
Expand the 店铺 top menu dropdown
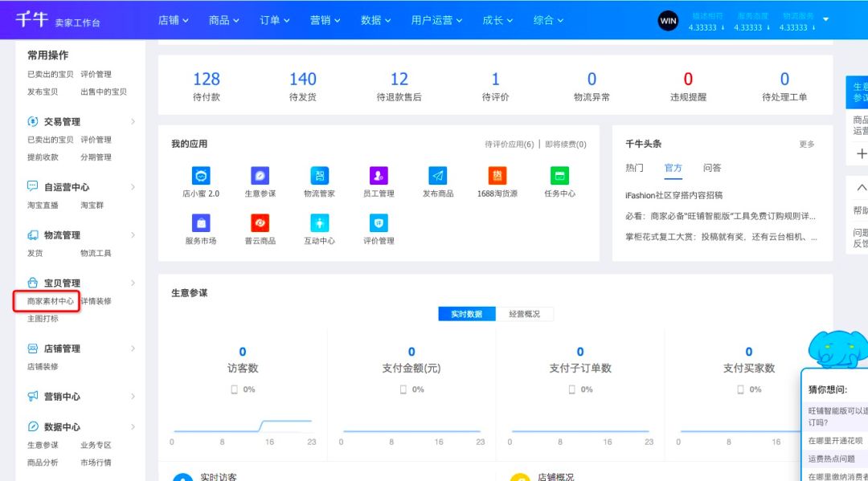pyautogui.click(x=174, y=20)
